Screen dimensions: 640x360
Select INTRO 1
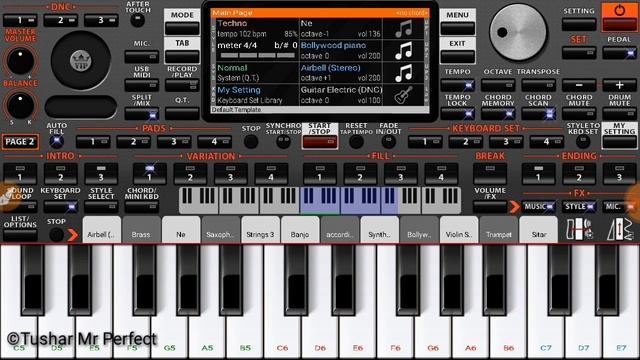pos(20,173)
